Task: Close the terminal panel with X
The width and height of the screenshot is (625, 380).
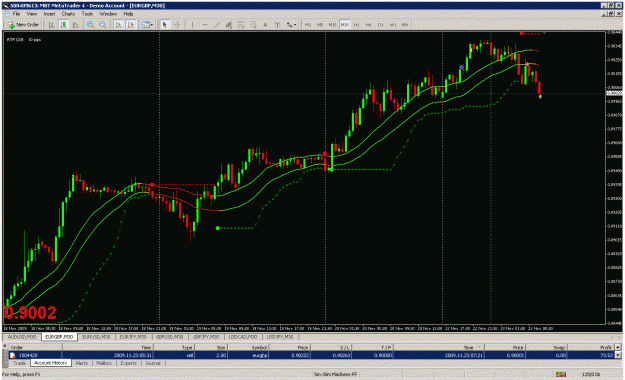Action: (x=5, y=346)
